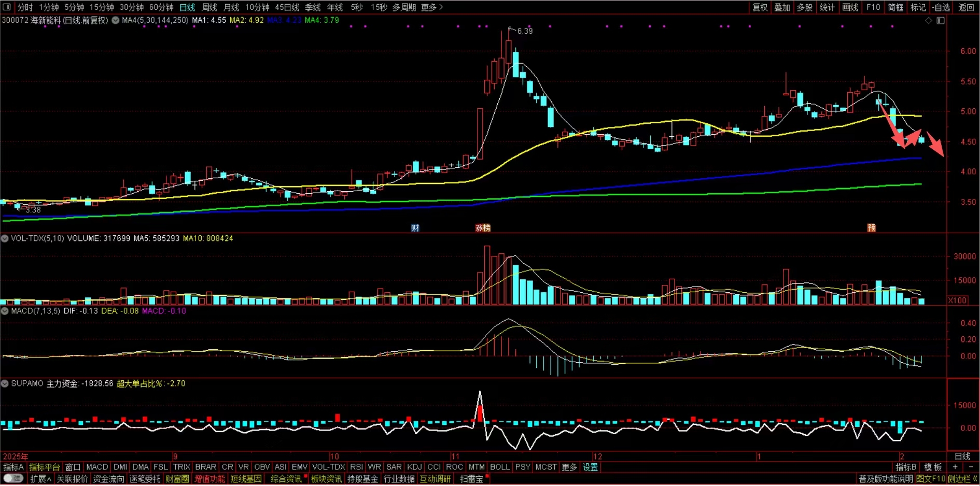Remove stock via -自选 button
The width and height of the screenshot is (980, 486).
941,7
